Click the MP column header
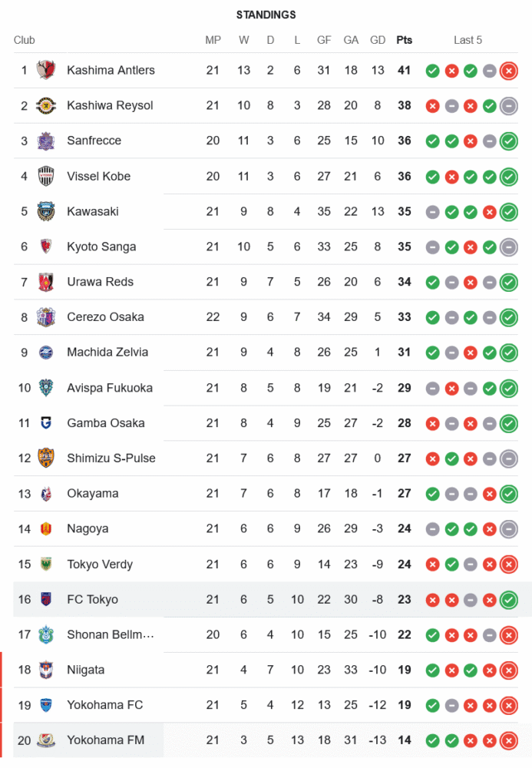The width and height of the screenshot is (532, 768). [x=213, y=40]
